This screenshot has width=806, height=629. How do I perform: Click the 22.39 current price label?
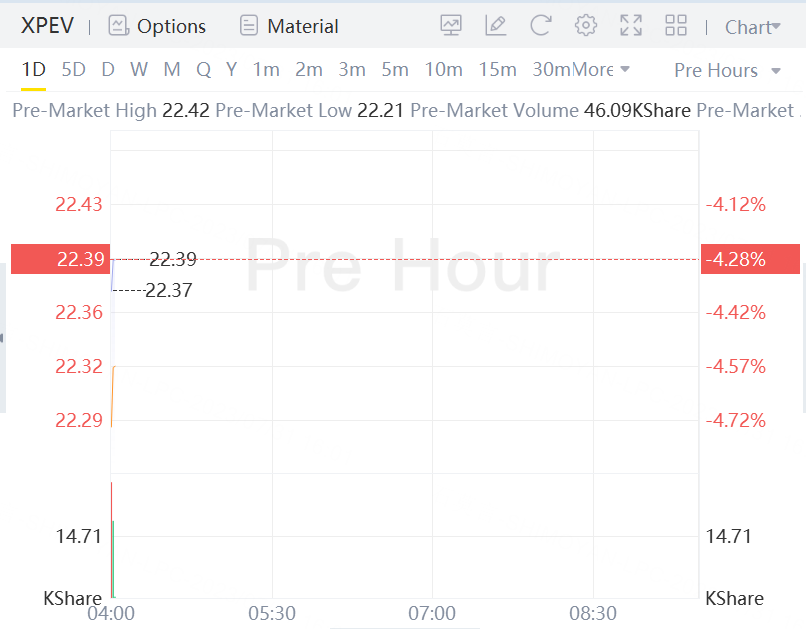58,259
